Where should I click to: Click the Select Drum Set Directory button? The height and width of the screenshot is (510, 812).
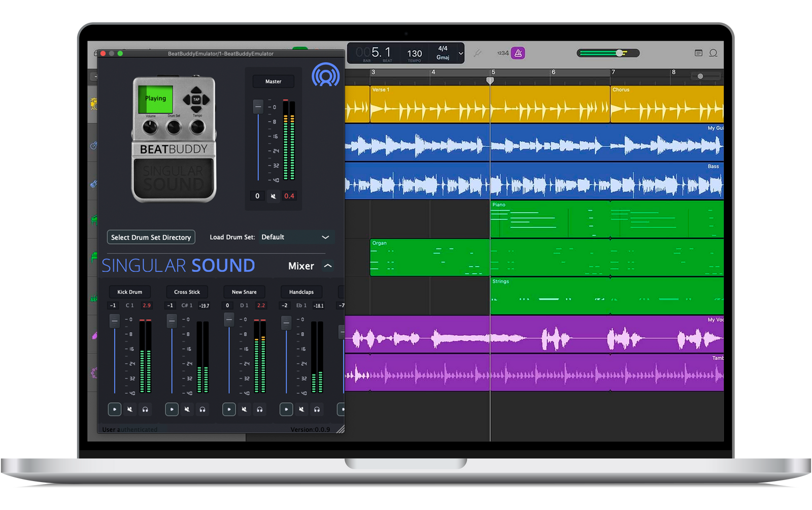coord(151,237)
